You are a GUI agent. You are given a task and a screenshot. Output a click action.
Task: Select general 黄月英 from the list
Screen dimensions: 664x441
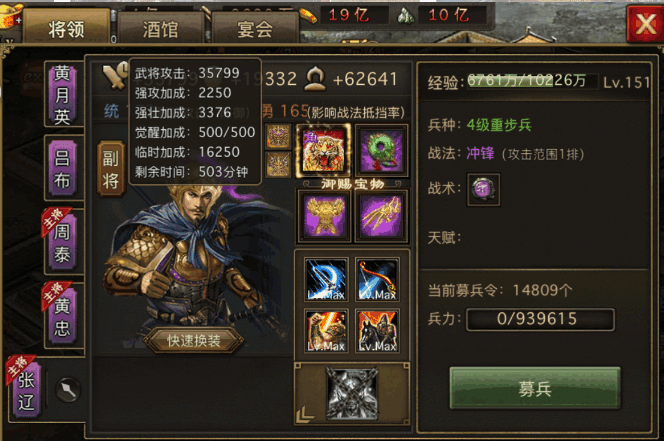(62, 95)
